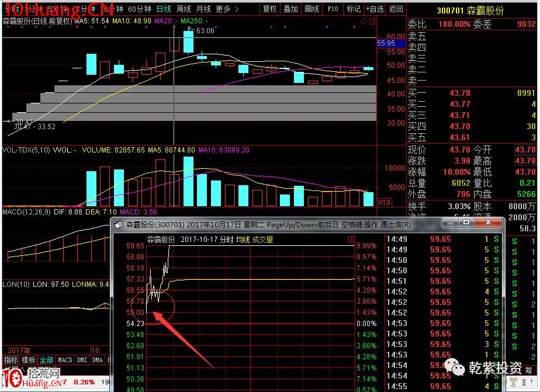The width and height of the screenshot is (540, 392).
Task: Click the 买四 price 43.70
Action: coord(460,126)
